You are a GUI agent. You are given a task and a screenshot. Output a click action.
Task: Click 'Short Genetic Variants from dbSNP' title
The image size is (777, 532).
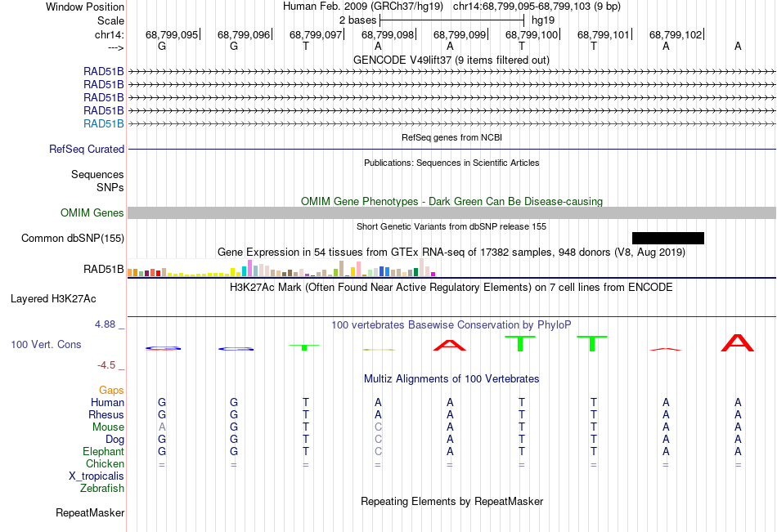pyautogui.click(x=451, y=226)
